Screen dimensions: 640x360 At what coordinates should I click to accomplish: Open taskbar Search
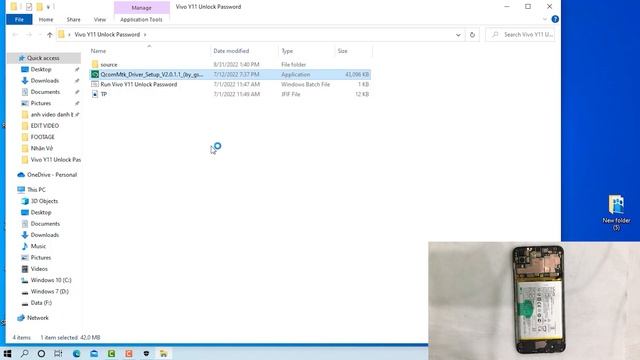click(x=24, y=353)
